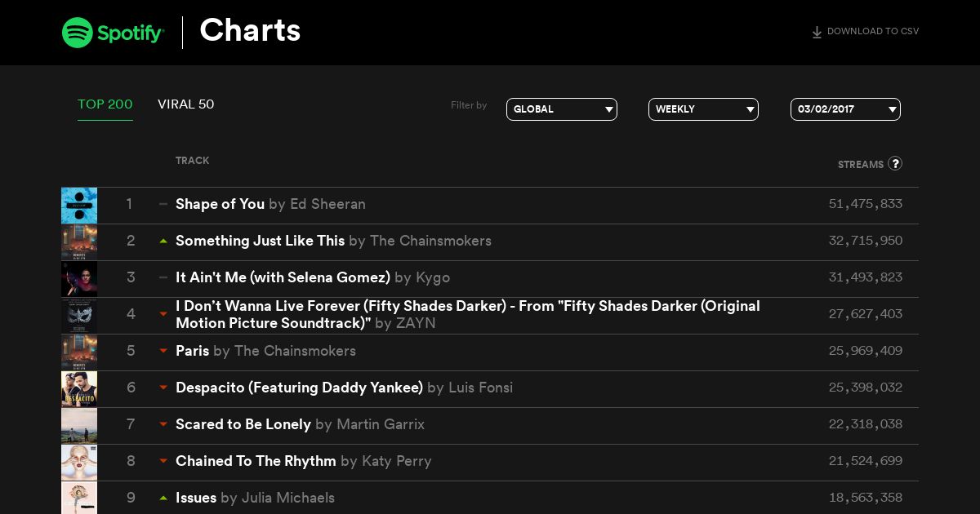
Task: Select the TOP 200 tab
Action: point(105,104)
